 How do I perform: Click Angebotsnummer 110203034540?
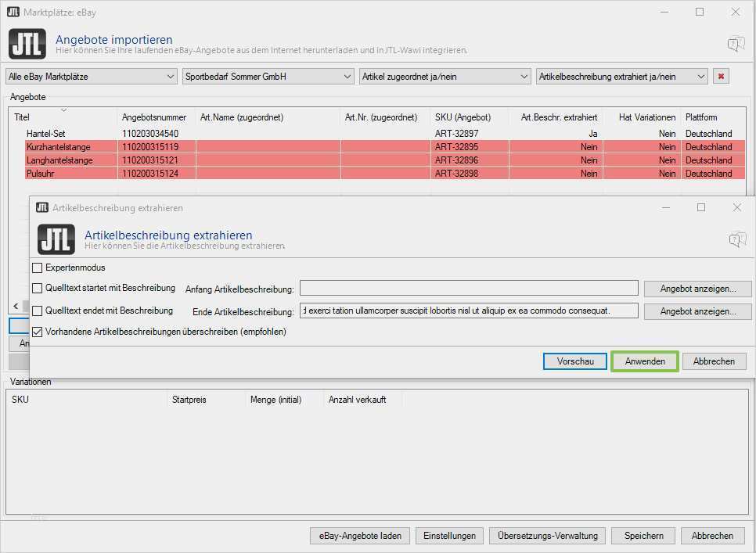(150, 134)
